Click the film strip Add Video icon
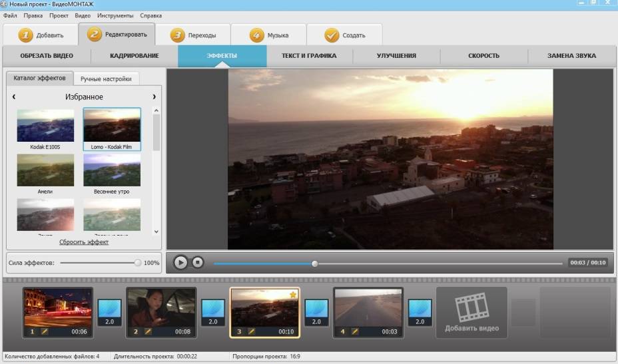Image resolution: width=618 pixels, height=364 pixels. click(471, 308)
